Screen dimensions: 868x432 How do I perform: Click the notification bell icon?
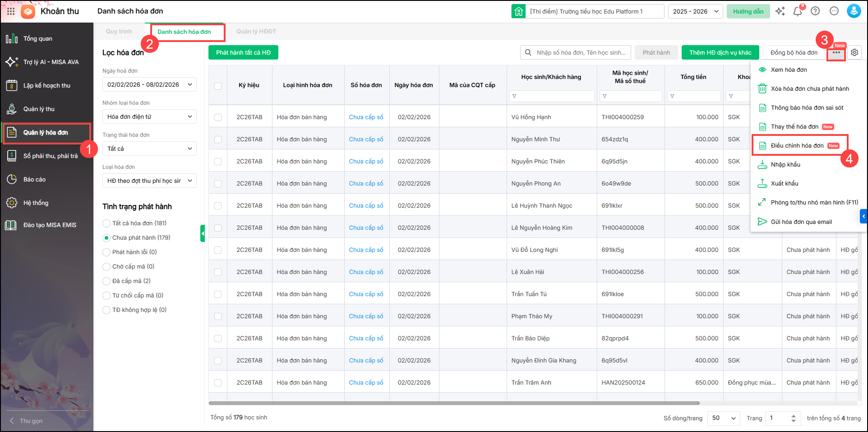tap(797, 12)
